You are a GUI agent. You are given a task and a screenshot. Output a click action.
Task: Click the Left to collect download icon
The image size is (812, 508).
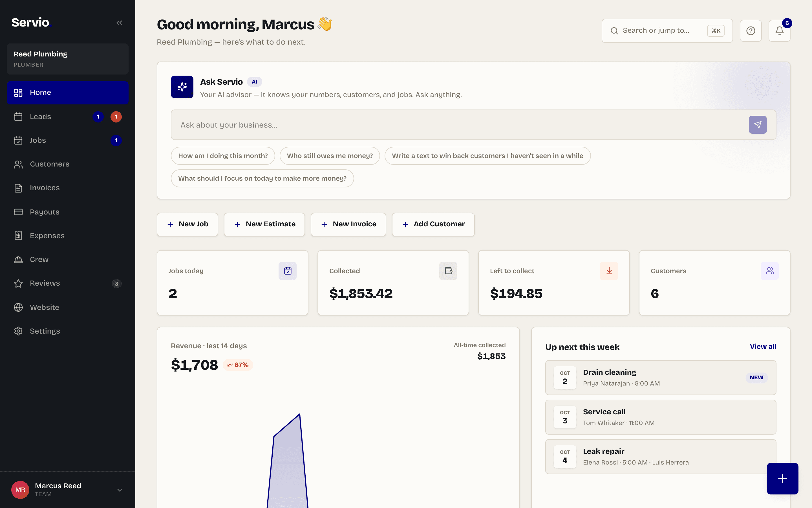pyautogui.click(x=609, y=271)
